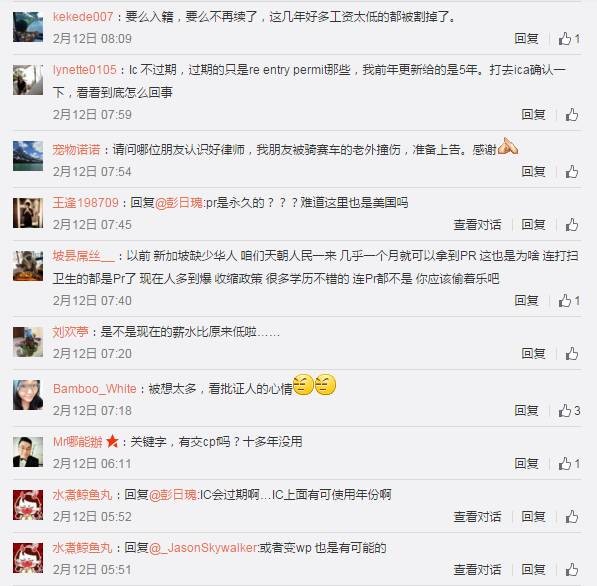This screenshot has width=597, height=586.
Task: Like Mr哪能辦's comment about cp
Action: pos(569,463)
